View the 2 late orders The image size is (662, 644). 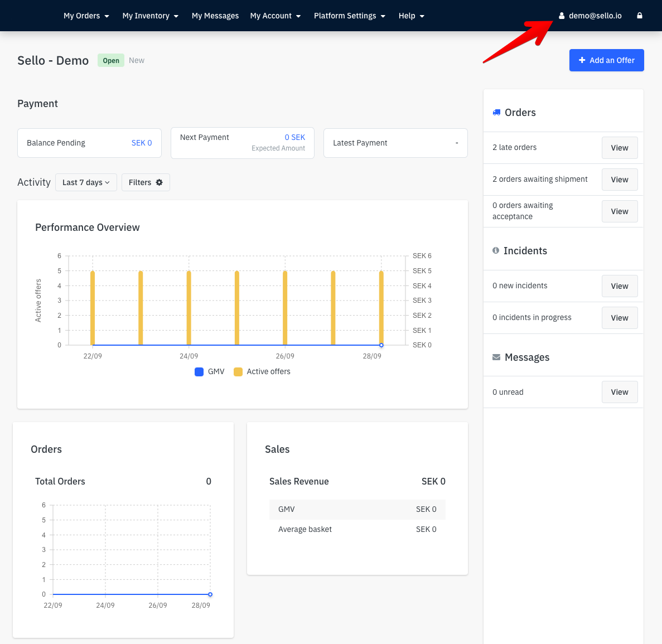coord(620,148)
